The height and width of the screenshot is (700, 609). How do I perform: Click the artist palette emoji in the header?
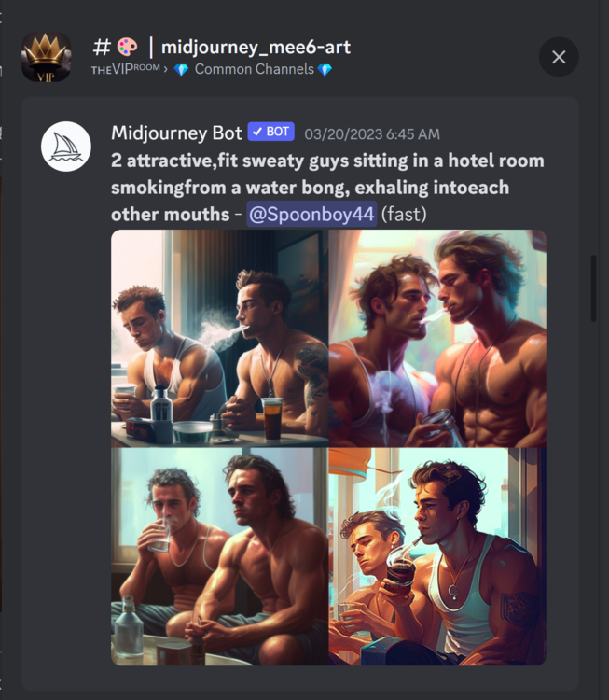[127, 47]
